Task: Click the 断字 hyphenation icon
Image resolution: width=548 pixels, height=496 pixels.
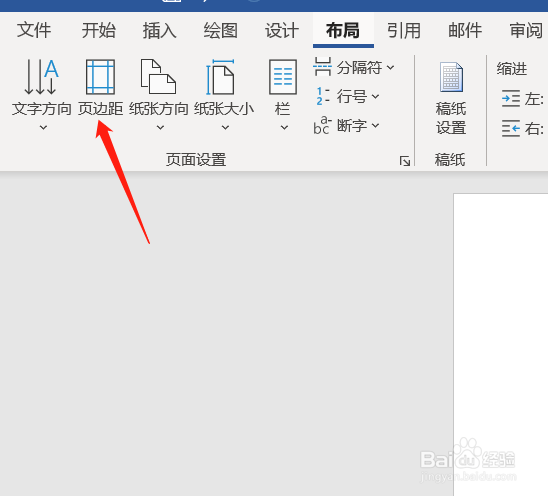Action: (322, 125)
